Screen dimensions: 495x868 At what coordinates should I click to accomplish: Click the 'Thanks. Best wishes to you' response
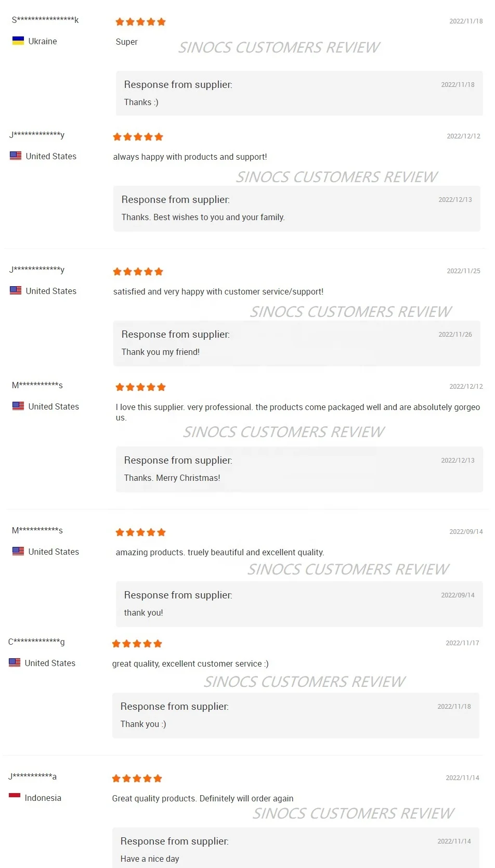pos(203,217)
